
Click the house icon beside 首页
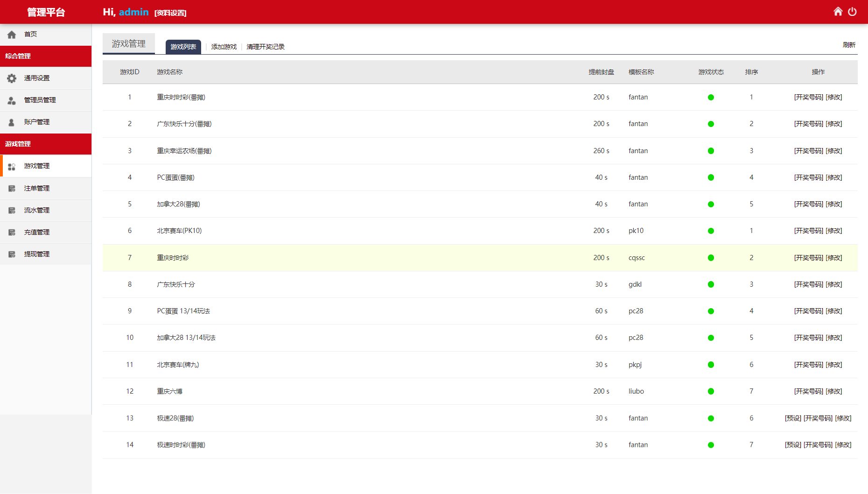tap(12, 35)
